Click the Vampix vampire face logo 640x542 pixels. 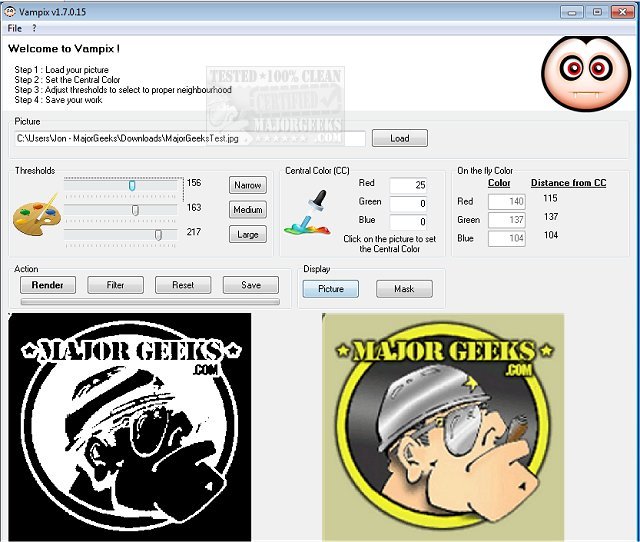click(x=586, y=74)
